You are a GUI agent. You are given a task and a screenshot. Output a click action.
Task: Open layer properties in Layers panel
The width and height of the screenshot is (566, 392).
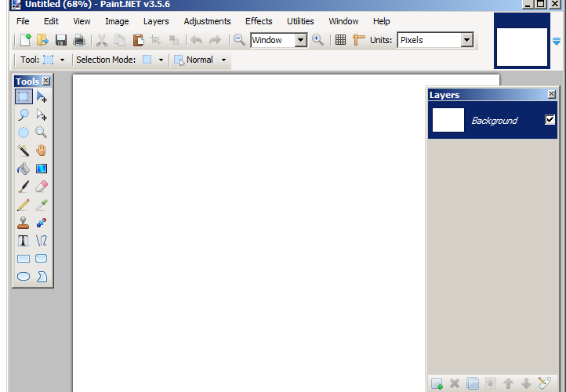(x=544, y=383)
